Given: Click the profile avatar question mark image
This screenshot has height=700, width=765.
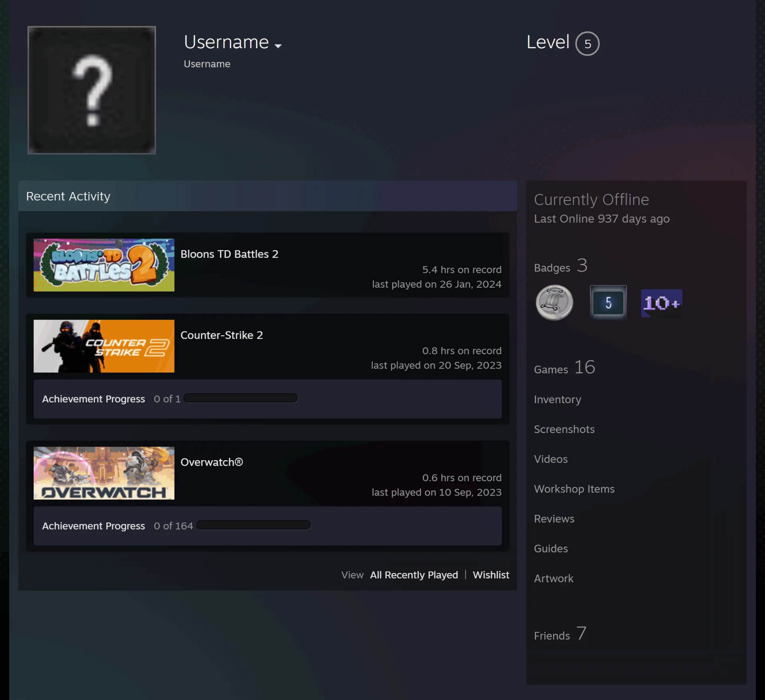Looking at the screenshot, I should (x=92, y=90).
